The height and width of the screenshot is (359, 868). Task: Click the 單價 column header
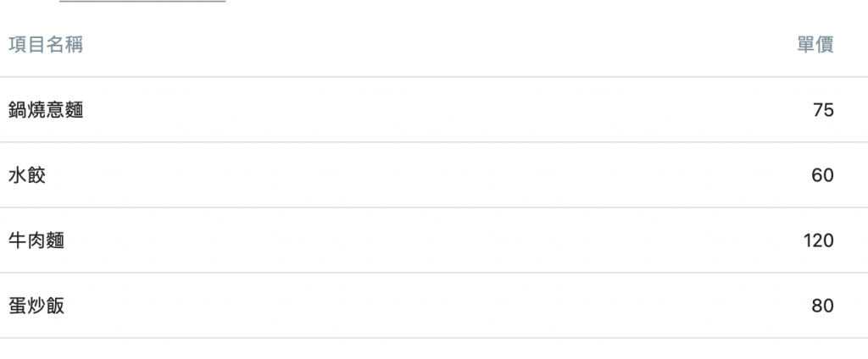[x=815, y=45]
